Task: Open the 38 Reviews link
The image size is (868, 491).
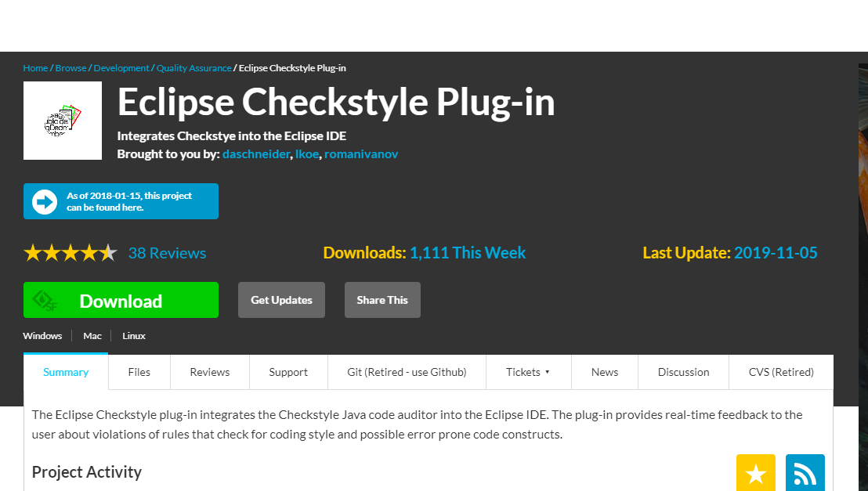Action: [x=167, y=253]
